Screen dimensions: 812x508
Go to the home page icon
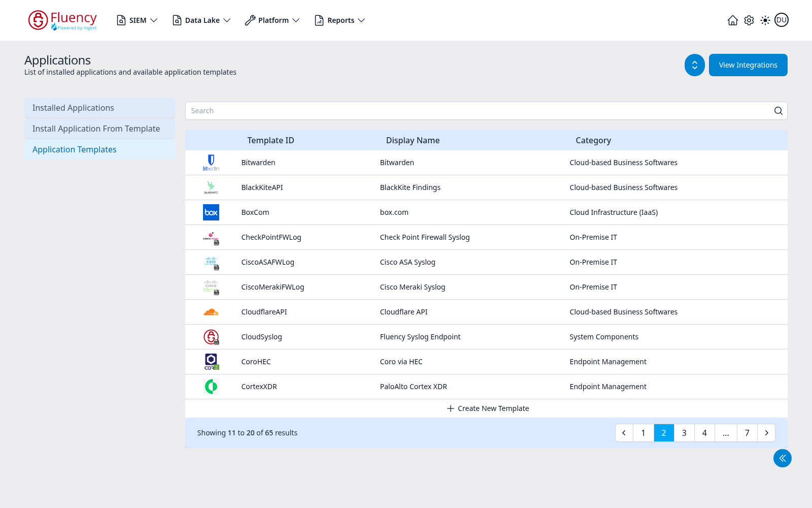pyautogui.click(x=733, y=20)
